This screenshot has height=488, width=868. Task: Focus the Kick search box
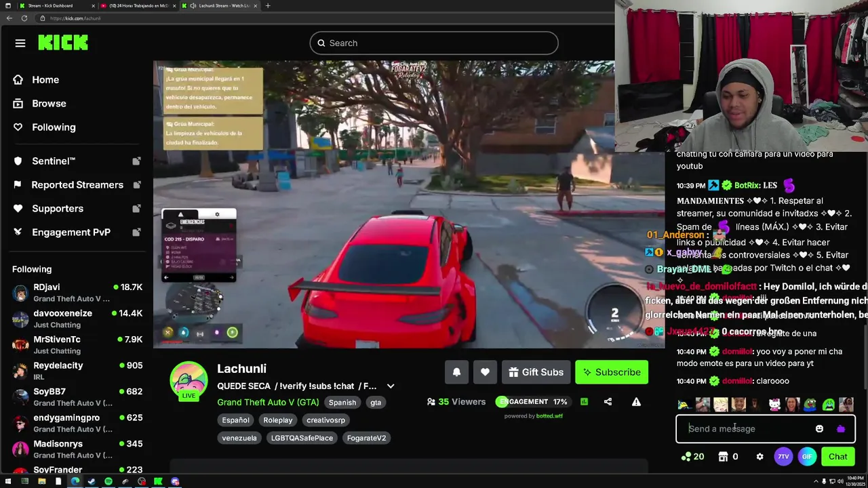coord(434,43)
